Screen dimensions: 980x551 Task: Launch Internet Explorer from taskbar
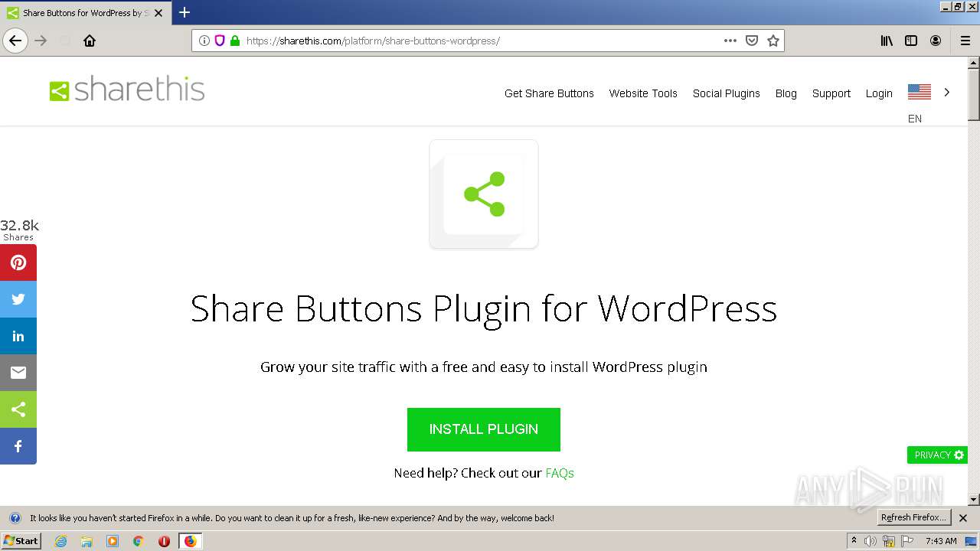(60, 541)
